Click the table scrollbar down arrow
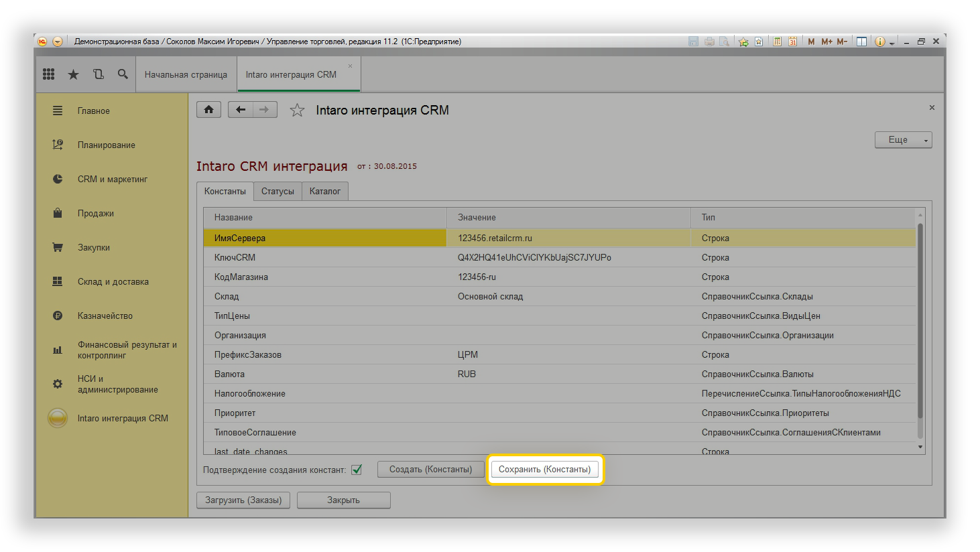Image resolution: width=980 pixels, height=552 pixels. [920, 447]
